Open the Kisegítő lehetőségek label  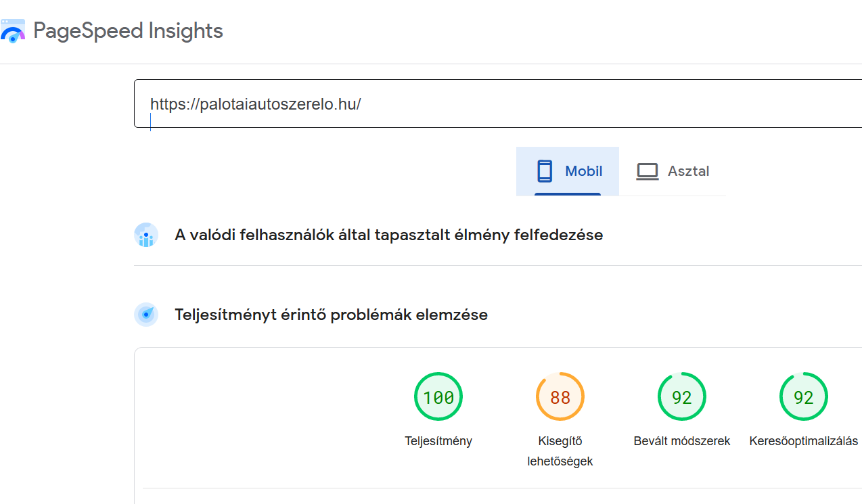(560, 451)
